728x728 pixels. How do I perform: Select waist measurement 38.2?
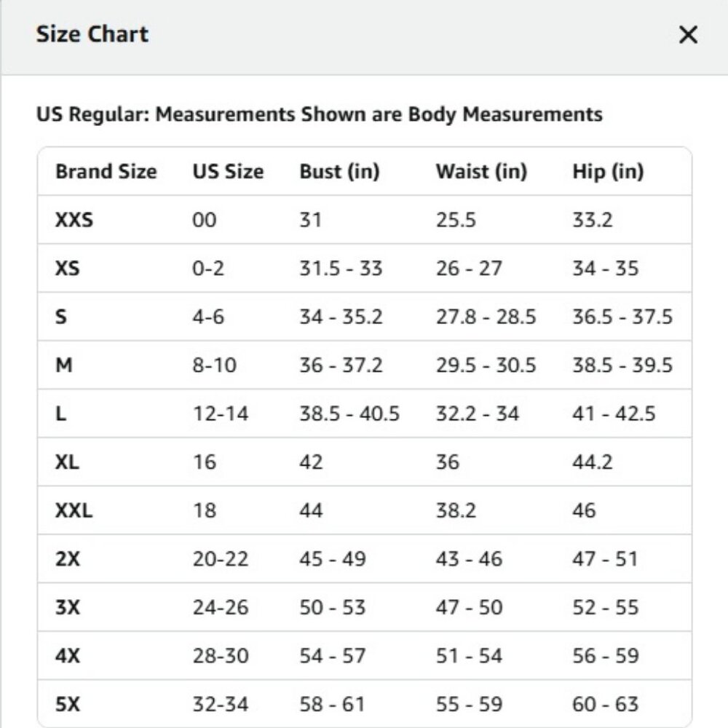coord(456,510)
